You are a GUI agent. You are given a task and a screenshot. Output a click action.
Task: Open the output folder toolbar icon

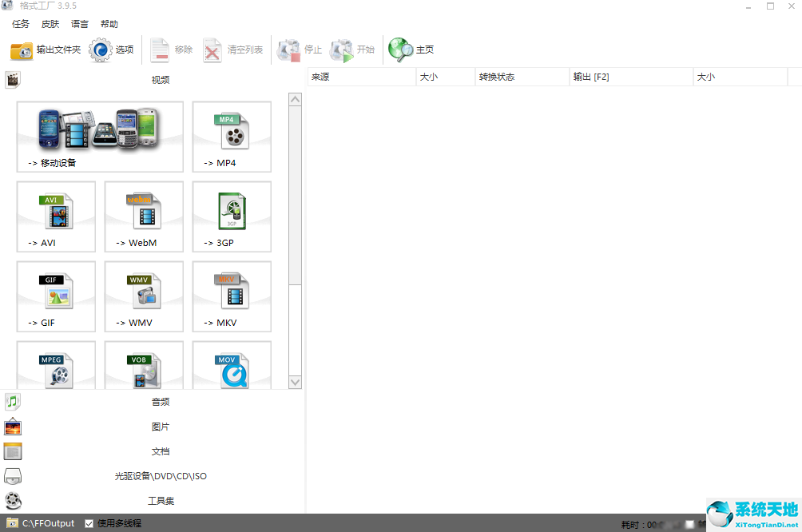22,50
